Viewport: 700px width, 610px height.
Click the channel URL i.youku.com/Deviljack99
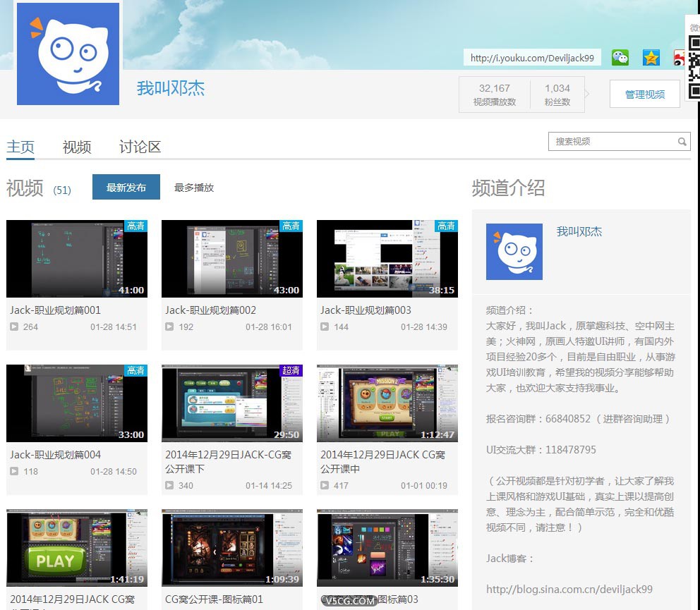[x=531, y=57]
